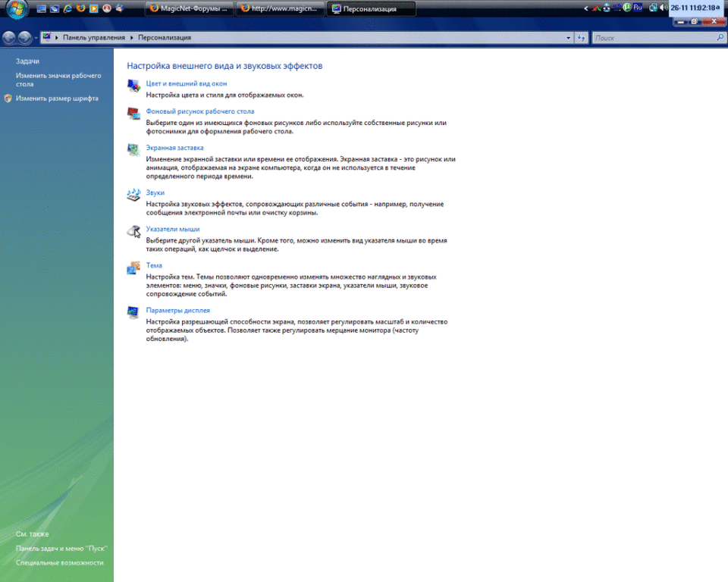Click the Параметры дисплея monitor icon
Viewport: 728px width, 582px height.
pyautogui.click(x=133, y=312)
